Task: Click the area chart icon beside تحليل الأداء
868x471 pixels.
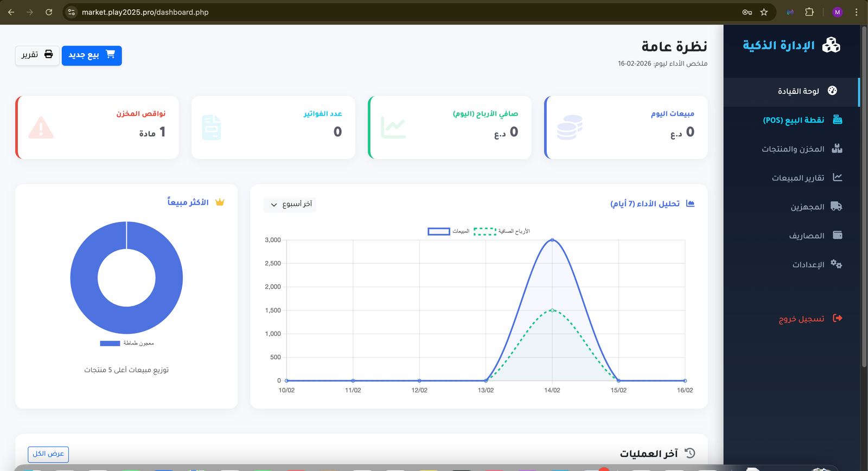Action: point(690,203)
